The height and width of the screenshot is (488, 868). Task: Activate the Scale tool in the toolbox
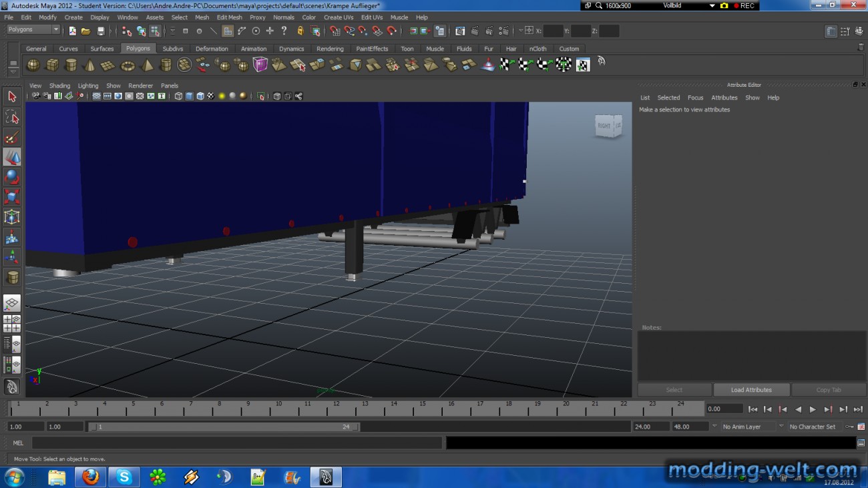(12, 197)
